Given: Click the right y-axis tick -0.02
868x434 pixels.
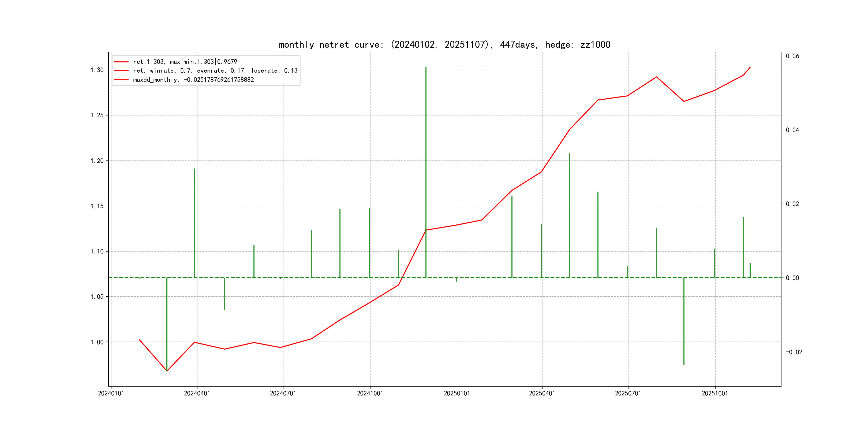Looking at the screenshot, I should click(794, 352).
